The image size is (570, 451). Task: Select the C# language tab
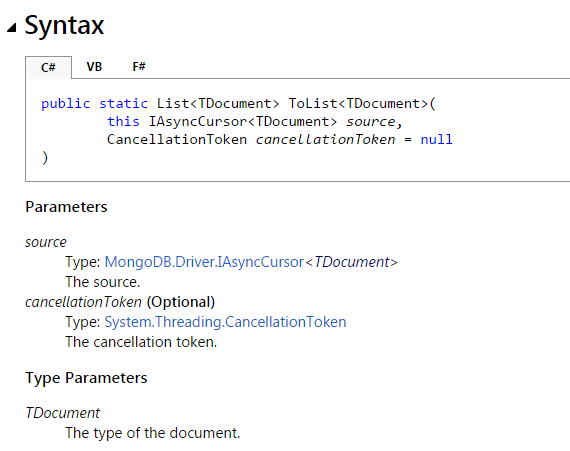click(48, 67)
